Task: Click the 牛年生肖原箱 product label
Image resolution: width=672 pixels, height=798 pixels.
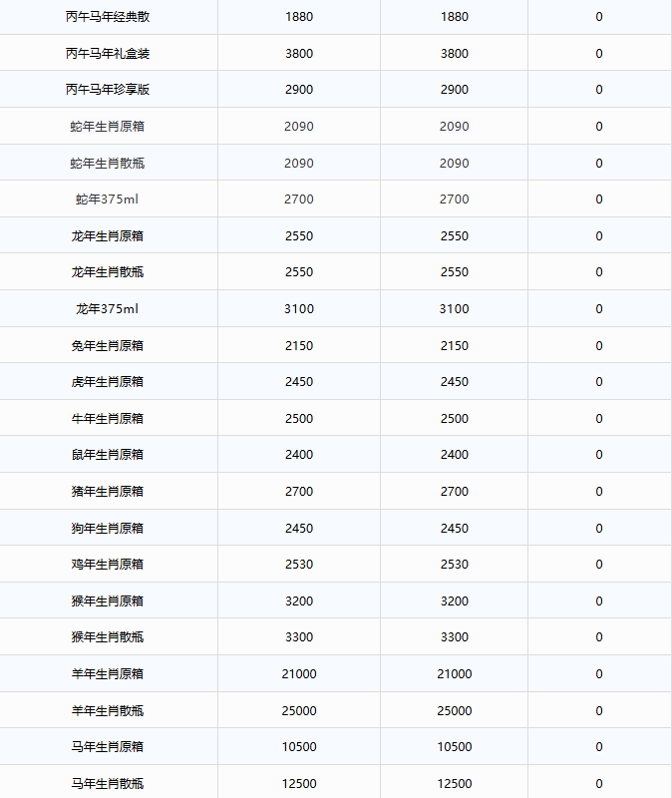Action: point(108,419)
